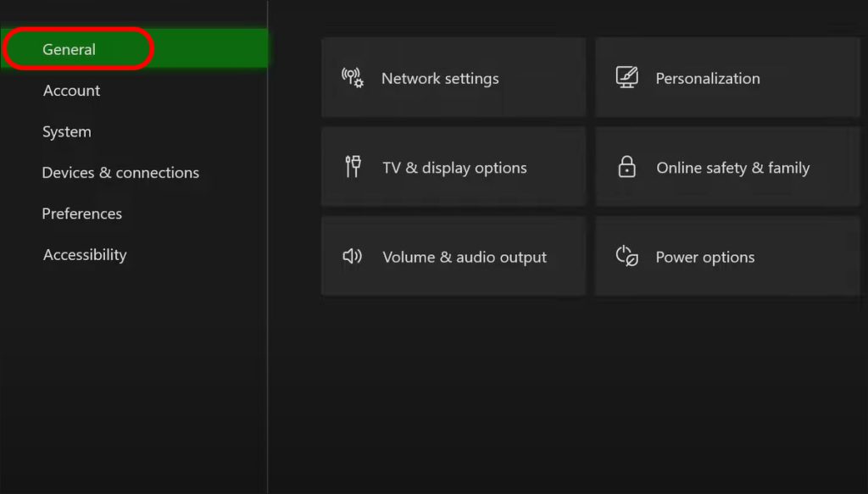The image size is (868, 494).
Task: Open TV & display options
Action: pos(454,167)
